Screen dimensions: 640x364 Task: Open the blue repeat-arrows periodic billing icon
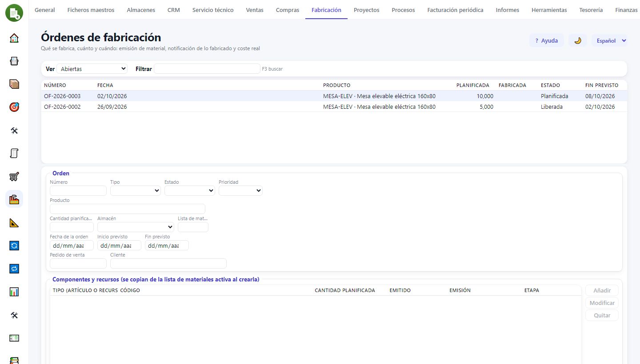[14, 269]
